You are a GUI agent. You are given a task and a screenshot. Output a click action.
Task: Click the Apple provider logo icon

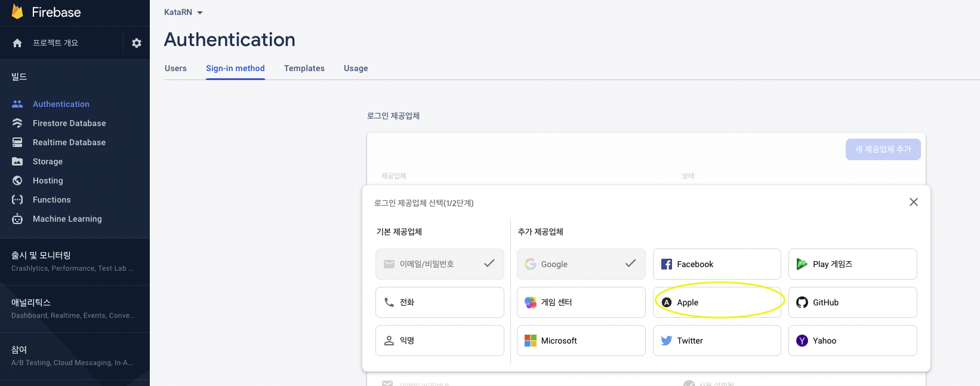pyautogui.click(x=667, y=302)
